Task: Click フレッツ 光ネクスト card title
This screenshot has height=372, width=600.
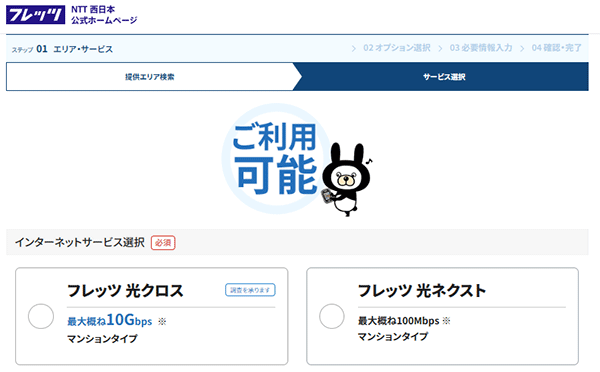Action: tap(422, 291)
